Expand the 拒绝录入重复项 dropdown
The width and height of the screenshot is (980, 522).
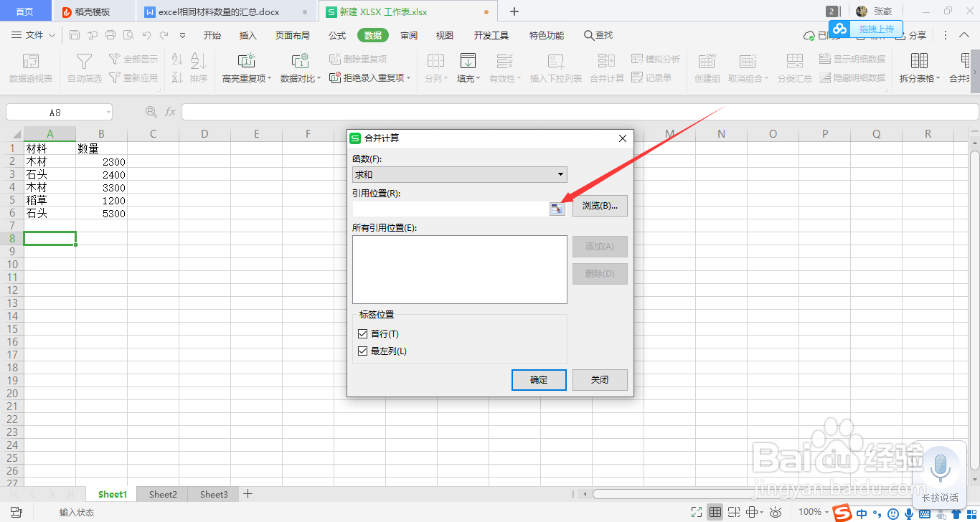[408, 78]
